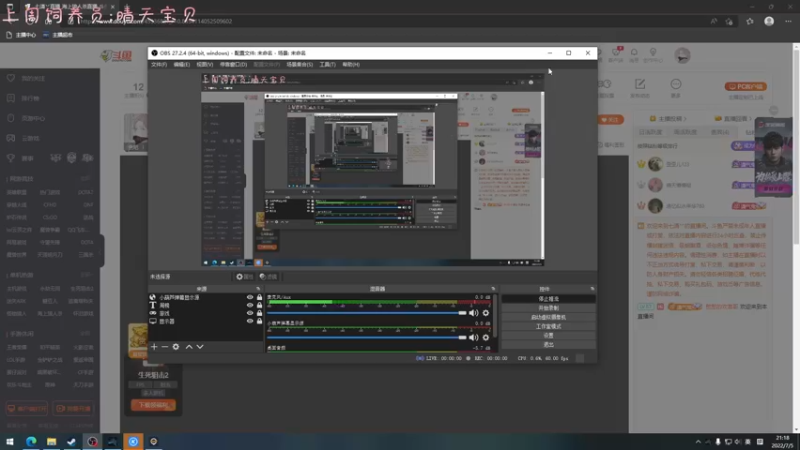The image size is (800, 450).
Task: Toggle visibility eye of game capture source
Action: 250,313
